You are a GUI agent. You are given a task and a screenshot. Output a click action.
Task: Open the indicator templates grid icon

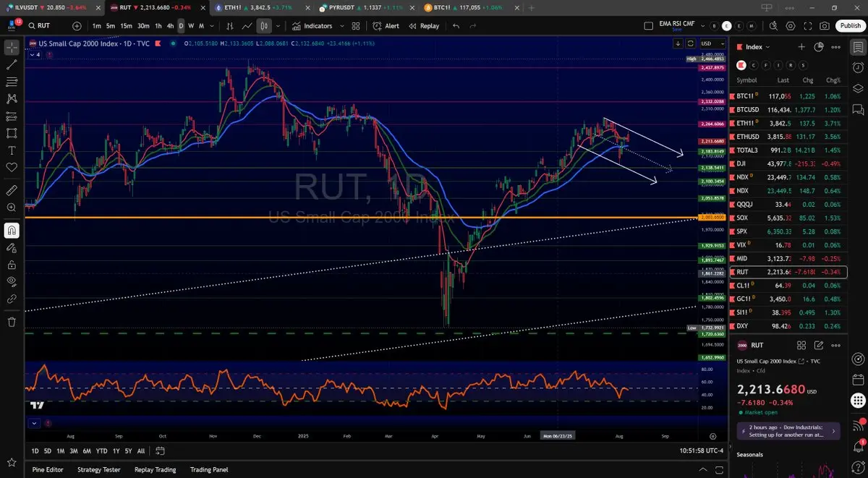point(356,26)
